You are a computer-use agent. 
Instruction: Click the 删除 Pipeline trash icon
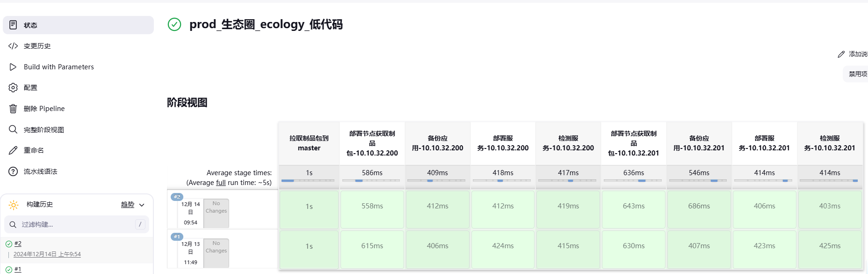(13, 109)
